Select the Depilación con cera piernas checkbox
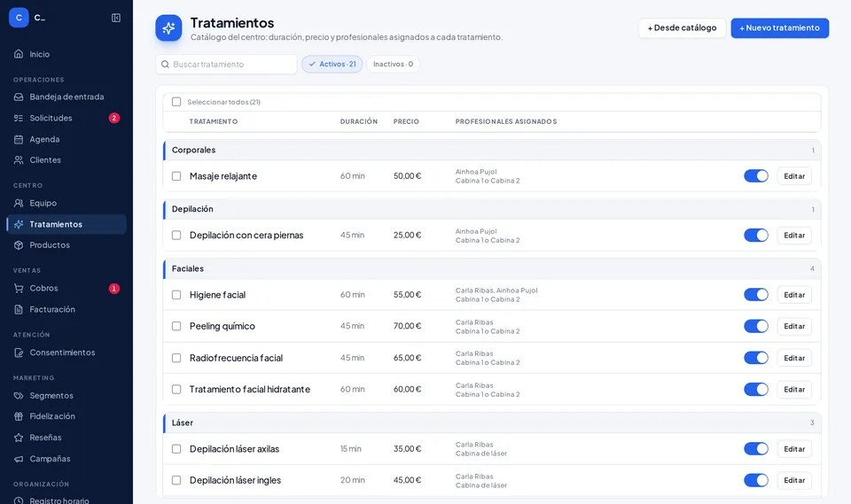The height and width of the screenshot is (504, 851). [x=176, y=235]
